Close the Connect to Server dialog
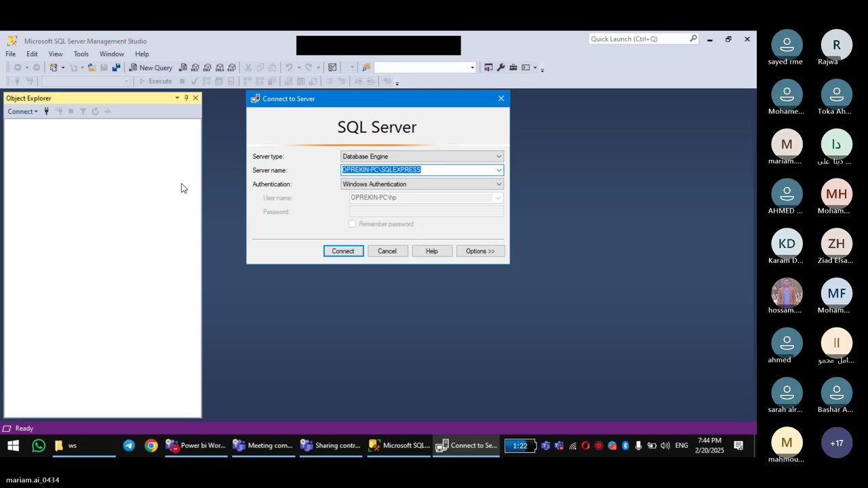Viewport: 868px width, 488px height. click(501, 99)
